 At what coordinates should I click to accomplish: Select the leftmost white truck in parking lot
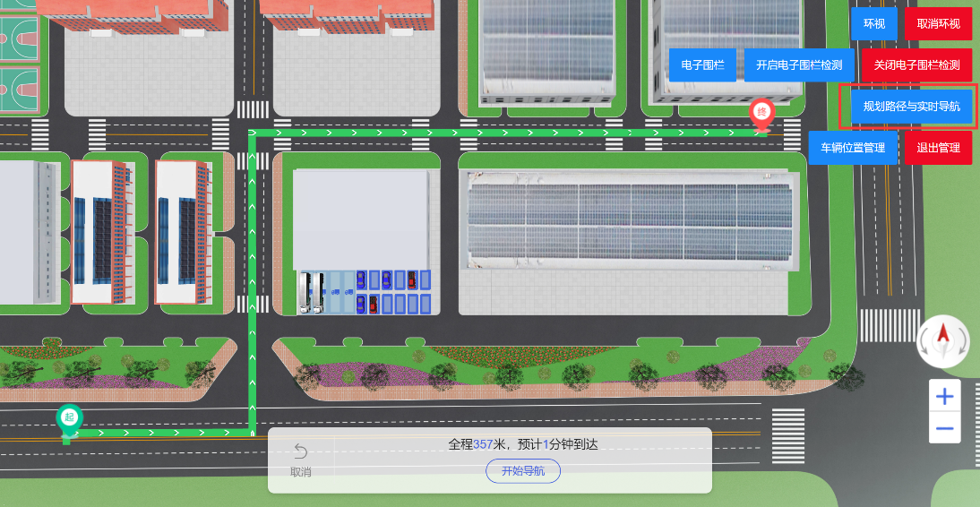pyautogui.click(x=305, y=293)
